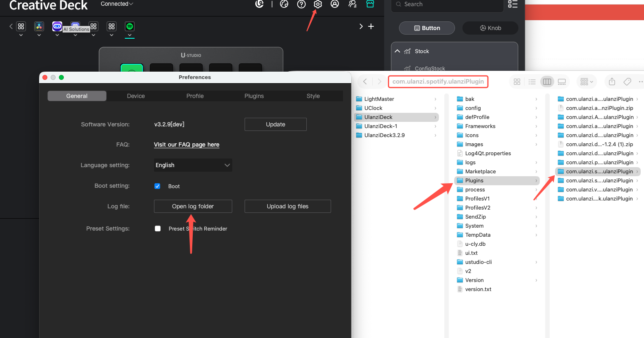
Task: Select the Frameworks folder in Finder
Action: [x=497, y=126]
